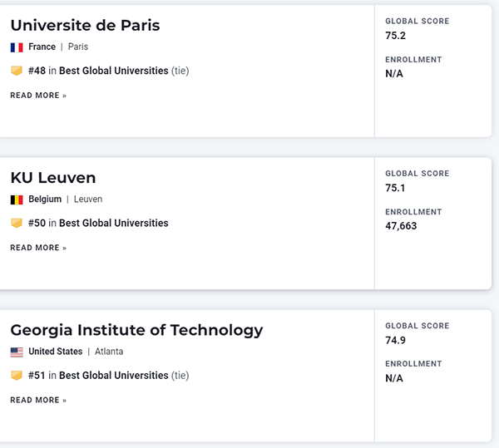499x448 pixels.
Task: Click Best Global Universities link for #48
Action: pyautogui.click(x=113, y=71)
